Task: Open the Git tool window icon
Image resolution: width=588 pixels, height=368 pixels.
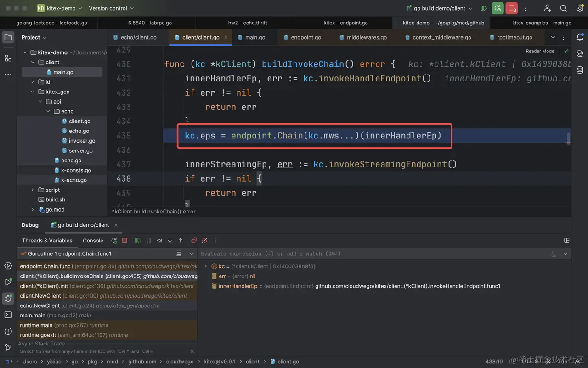Action: pos(8,347)
